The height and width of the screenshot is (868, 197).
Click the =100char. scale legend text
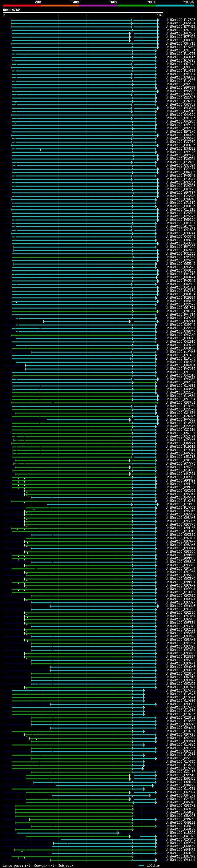pyautogui.click(x=153, y=866)
